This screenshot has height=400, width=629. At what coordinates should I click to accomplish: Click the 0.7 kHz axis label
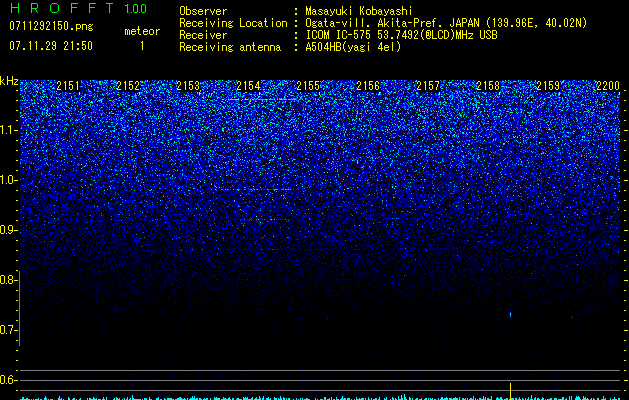pos(8,330)
